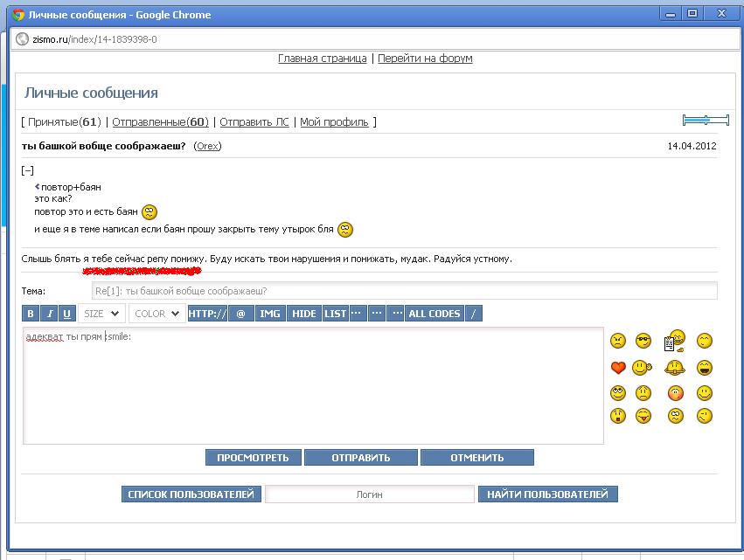Click the ОТПРАВИТЬ send button
The image size is (744, 560).
[x=360, y=458]
